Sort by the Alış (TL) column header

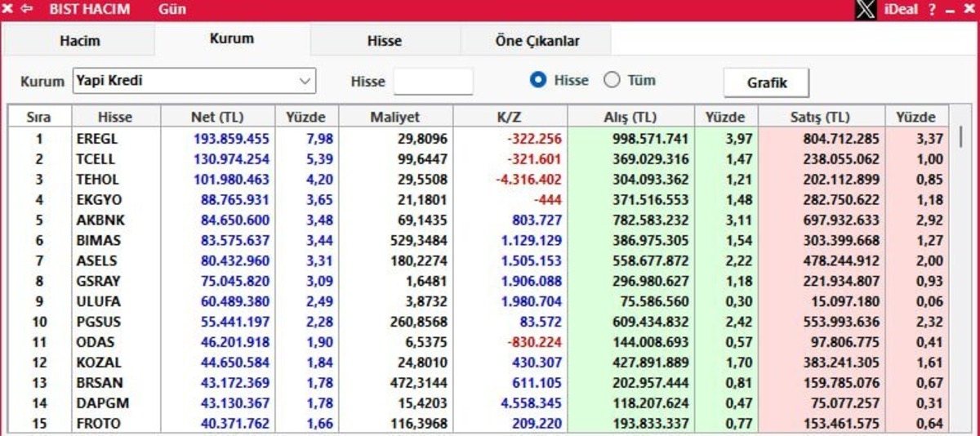[631, 118]
